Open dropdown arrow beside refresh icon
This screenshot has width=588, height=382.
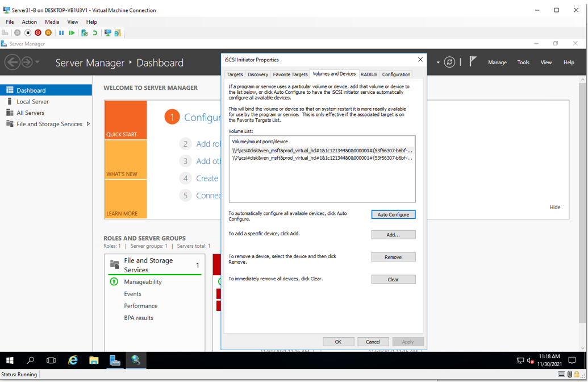tap(438, 63)
